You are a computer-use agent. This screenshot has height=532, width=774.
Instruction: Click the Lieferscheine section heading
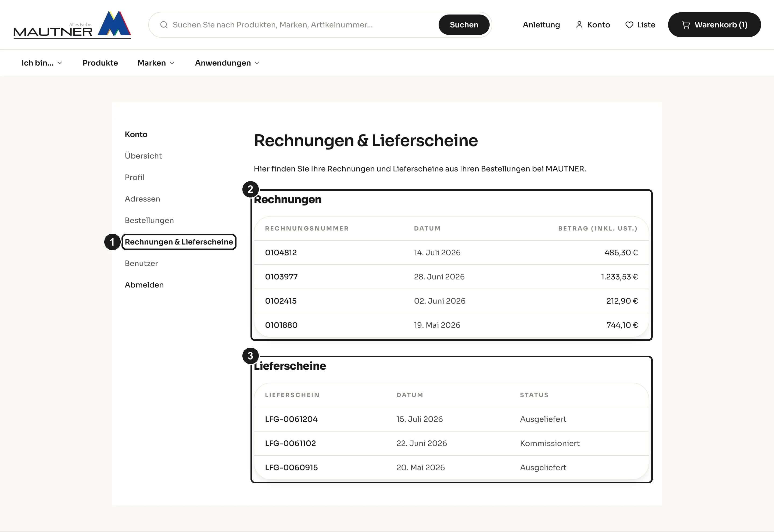point(290,366)
